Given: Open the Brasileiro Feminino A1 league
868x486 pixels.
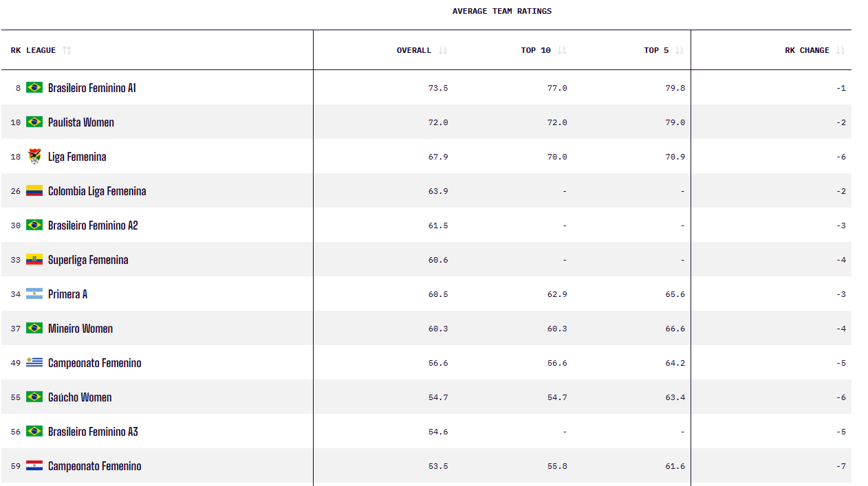Looking at the screenshot, I should pyautogui.click(x=92, y=88).
